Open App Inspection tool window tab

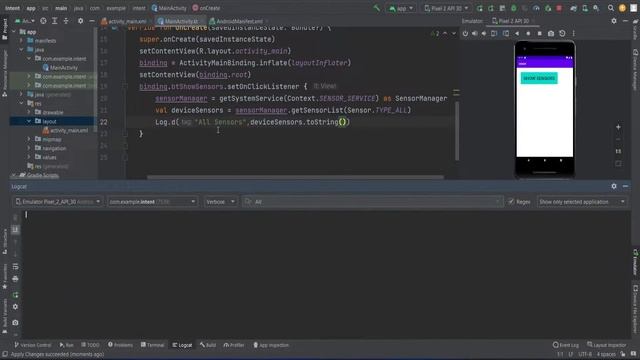pyautogui.click(x=271, y=345)
